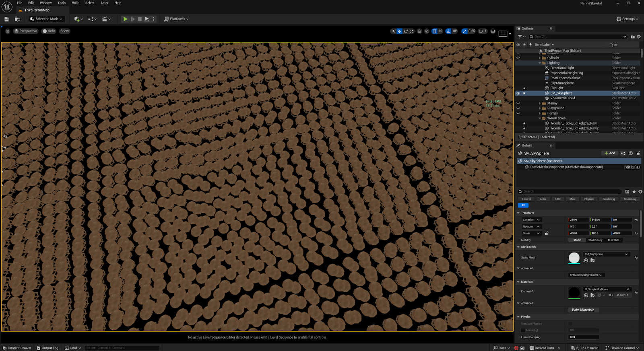Select DirectionalLight in the Outliner
The height and width of the screenshot is (351, 644).
pyautogui.click(x=562, y=68)
